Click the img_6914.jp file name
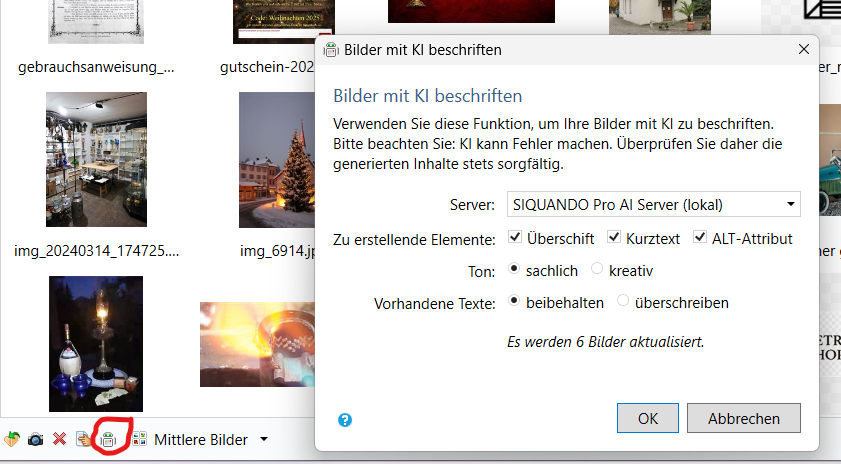The width and height of the screenshot is (841, 464). click(278, 251)
